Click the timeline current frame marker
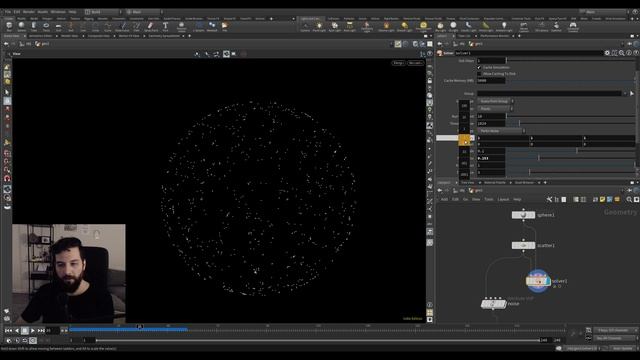640x360 pixels. tap(140, 327)
